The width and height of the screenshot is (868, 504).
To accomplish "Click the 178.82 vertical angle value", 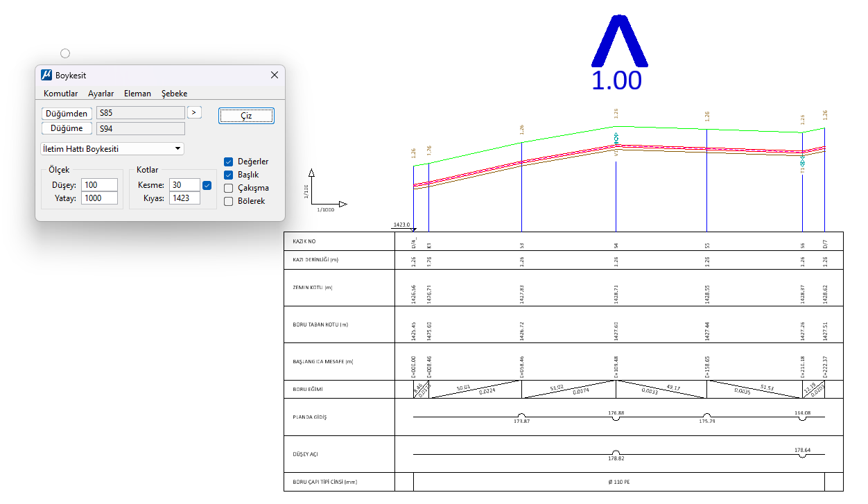I will [616, 458].
